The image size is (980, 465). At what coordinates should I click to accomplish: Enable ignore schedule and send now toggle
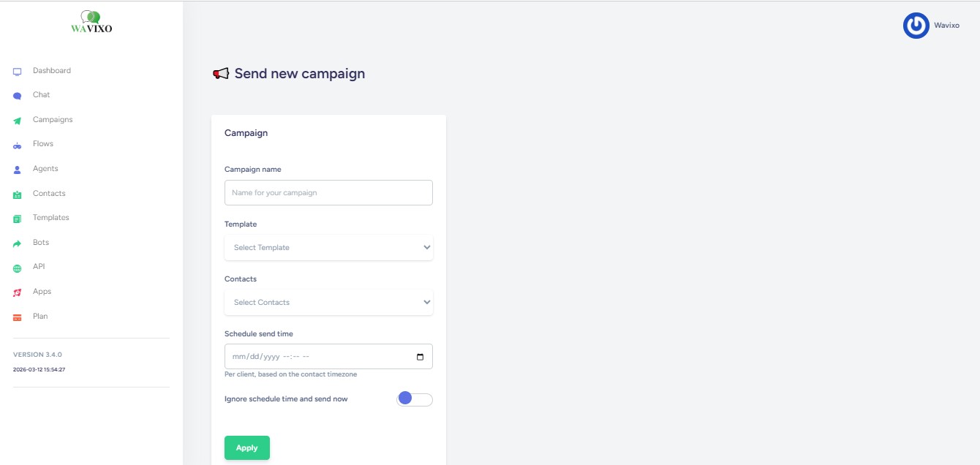[414, 399]
